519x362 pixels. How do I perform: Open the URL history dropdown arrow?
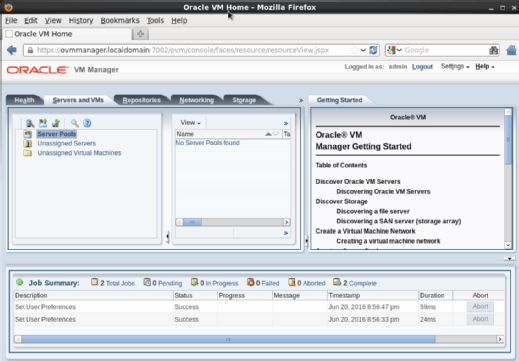363,50
